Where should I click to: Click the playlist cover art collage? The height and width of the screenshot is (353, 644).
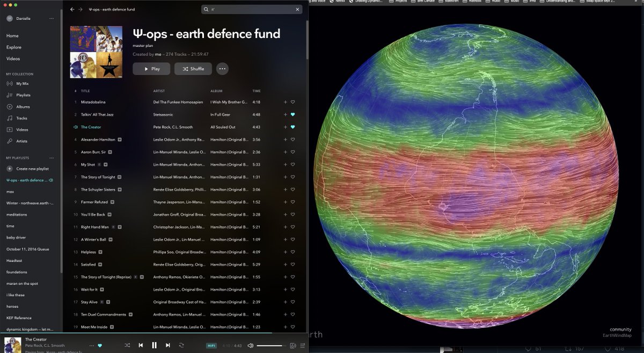tap(96, 52)
